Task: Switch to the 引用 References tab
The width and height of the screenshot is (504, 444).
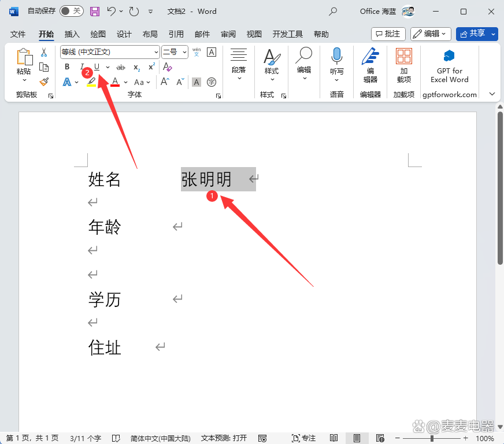Action: point(176,34)
